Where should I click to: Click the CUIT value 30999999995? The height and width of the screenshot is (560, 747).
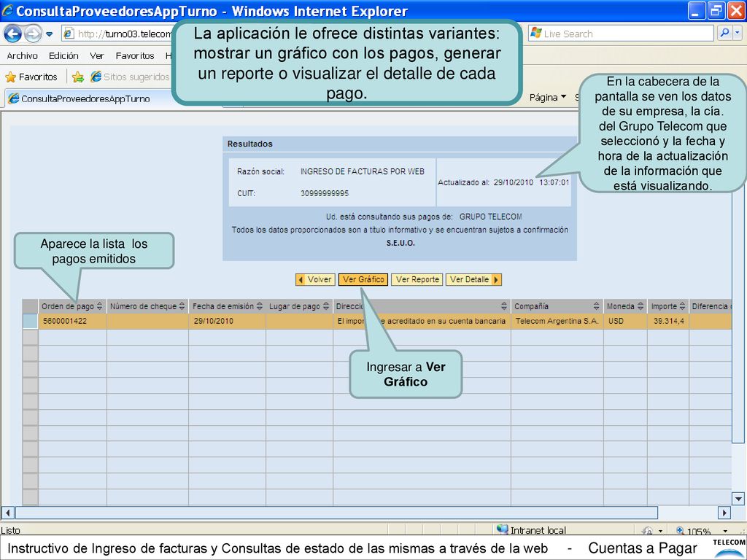pos(325,193)
